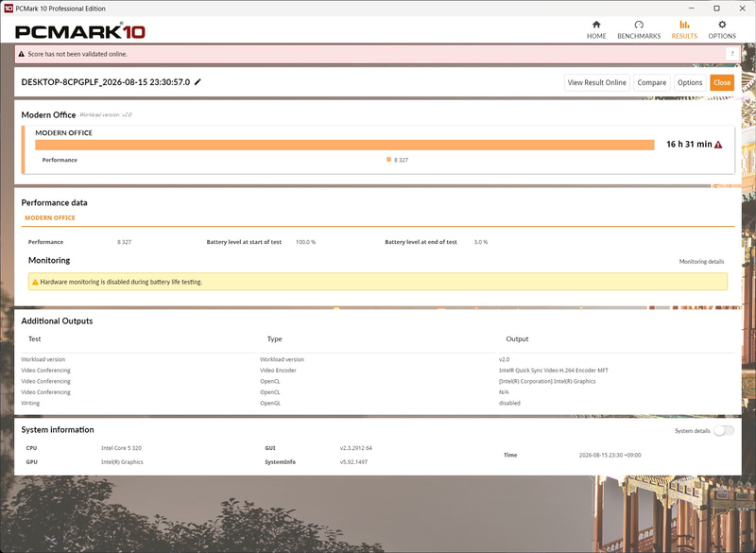
Task: Click the orange Performance legend swatch
Action: tap(388, 160)
